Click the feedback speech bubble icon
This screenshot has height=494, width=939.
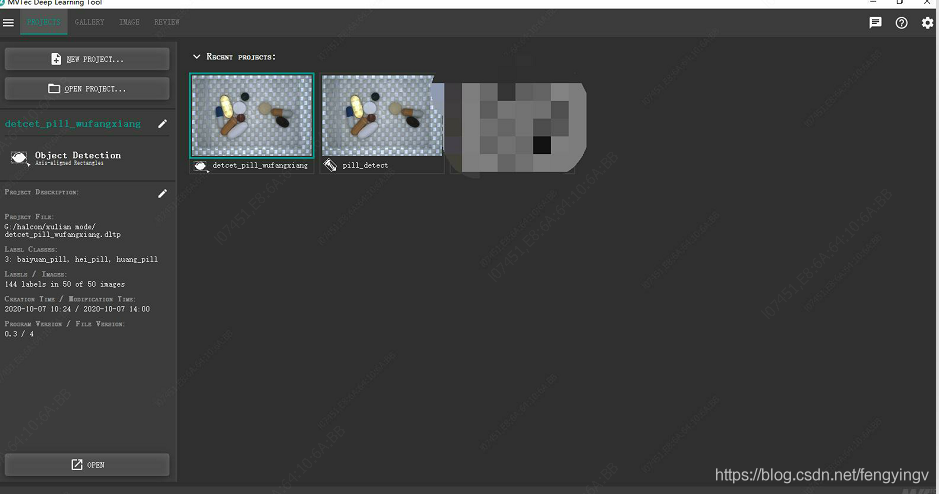coord(875,22)
